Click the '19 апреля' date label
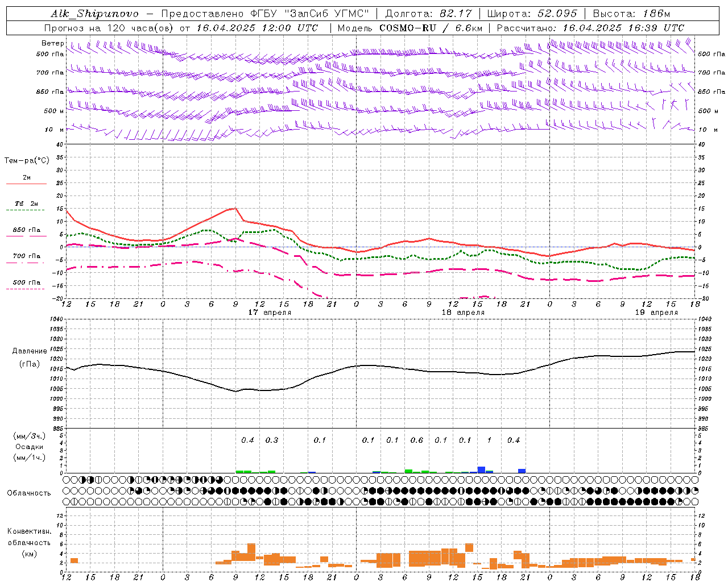 coord(656,313)
